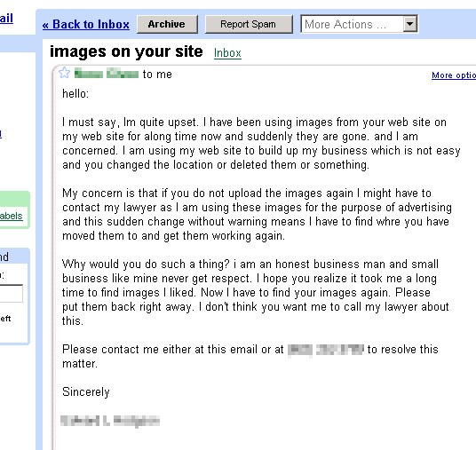Click the blurred signature name at the bottom
Viewport: 476px width, 450px height.
[110, 421]
